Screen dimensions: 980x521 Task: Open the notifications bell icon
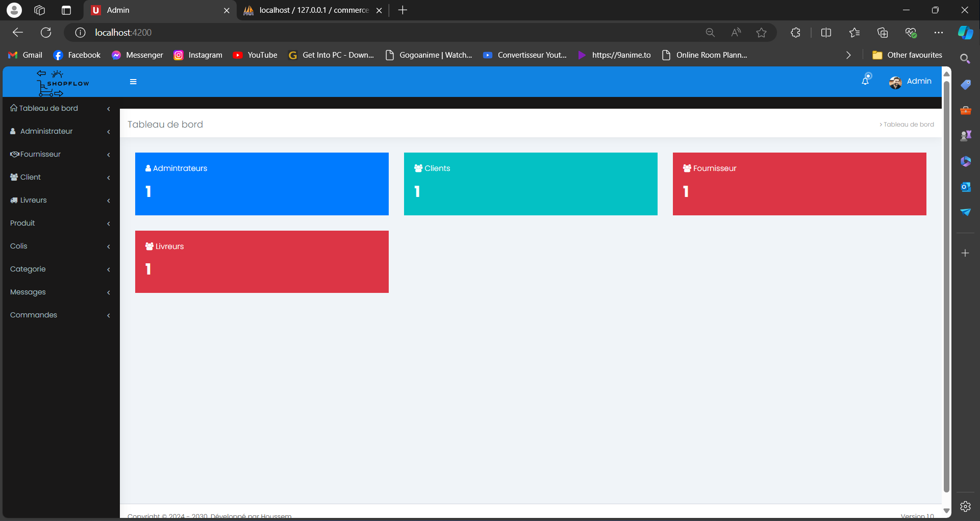(865, 81)
